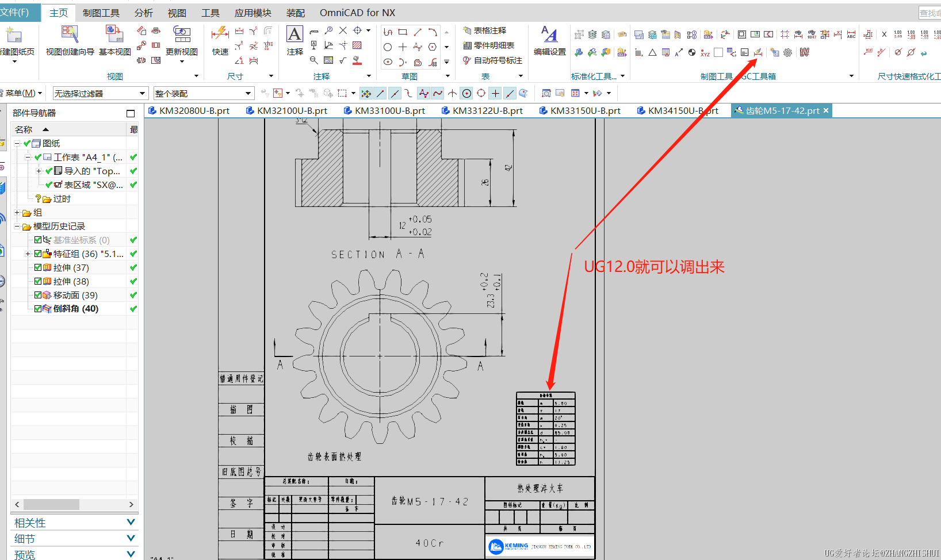The width and height of the screenshot is (941, 560).
Task: Expand the 组 folder node
Action: pyautogui.click(x=17, y=212)
